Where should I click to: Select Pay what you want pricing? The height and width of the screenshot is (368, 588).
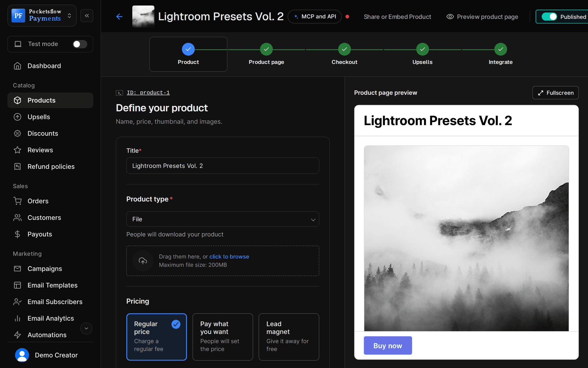[x=223, y=337]
